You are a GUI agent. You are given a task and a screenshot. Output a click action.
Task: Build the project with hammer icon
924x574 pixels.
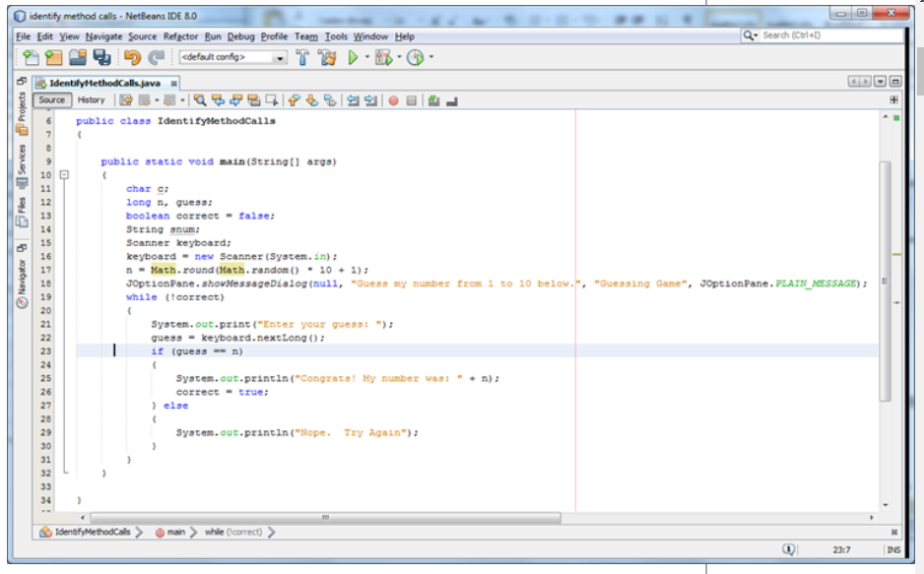(x=303, y=58)
